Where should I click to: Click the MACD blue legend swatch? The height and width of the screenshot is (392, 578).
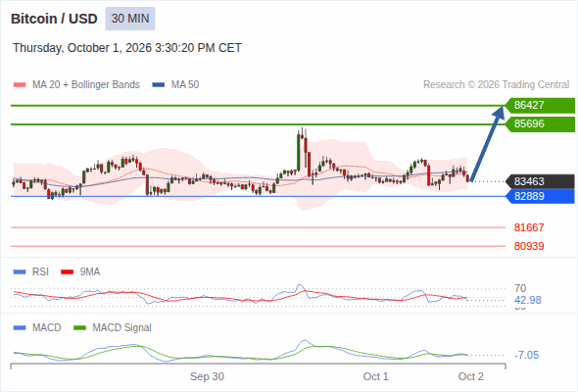click(x=20, y=328)
